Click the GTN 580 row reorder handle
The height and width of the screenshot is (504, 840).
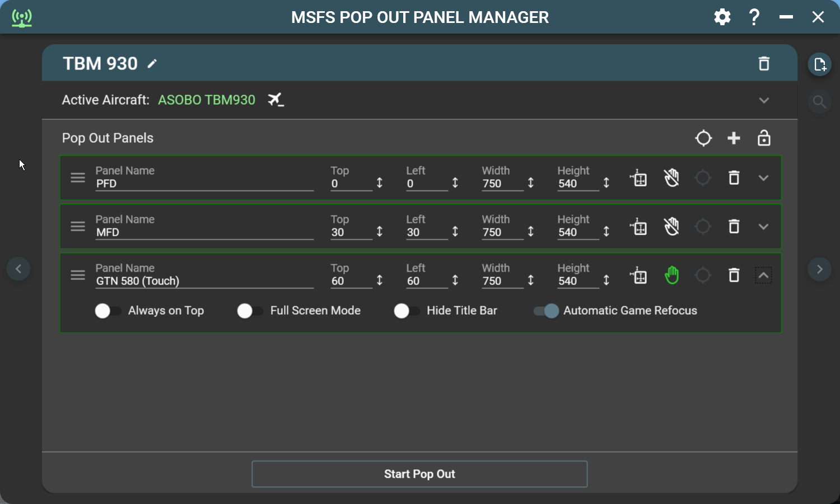pyautogui.click(x=78, y=275)
